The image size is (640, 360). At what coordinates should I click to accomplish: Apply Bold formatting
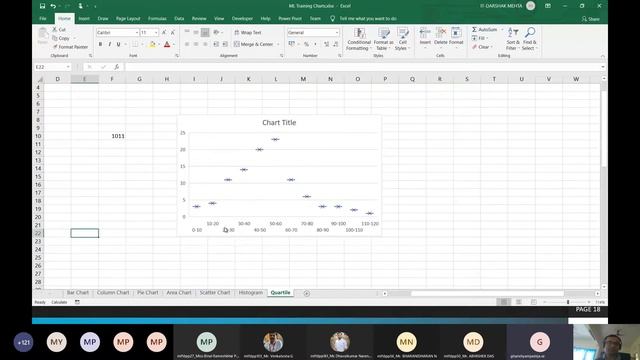[x=100, y=44]
